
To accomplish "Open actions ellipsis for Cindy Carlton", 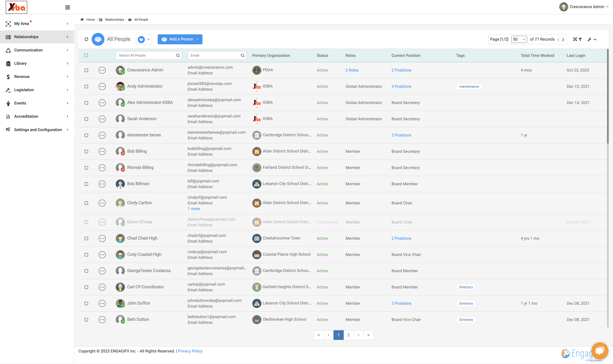I will tap(102, 203).
